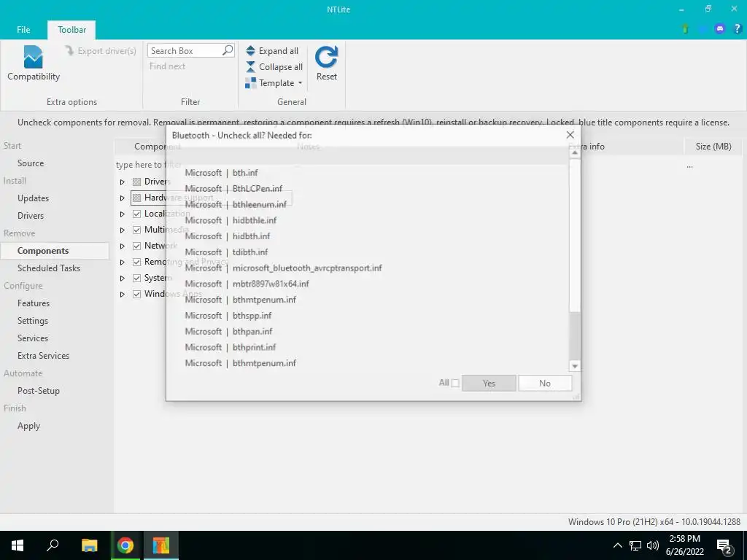Click the Reset circular arrow icon

326,57
